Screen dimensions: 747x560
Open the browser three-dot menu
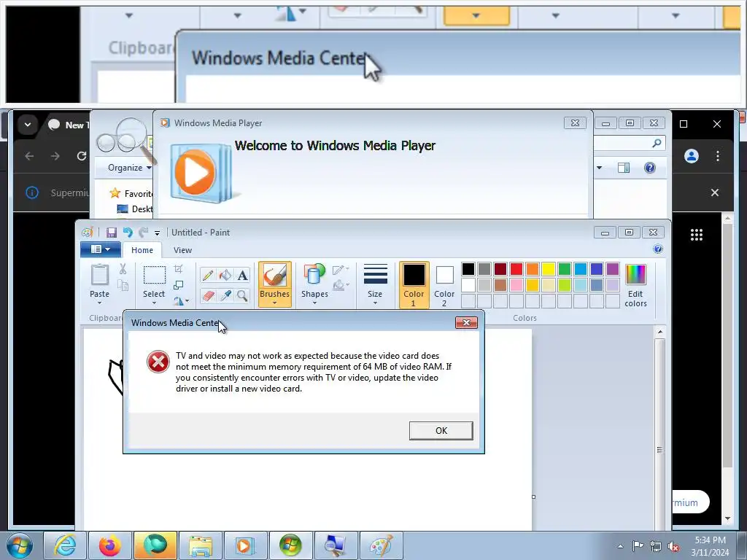[x=718, y=156]
